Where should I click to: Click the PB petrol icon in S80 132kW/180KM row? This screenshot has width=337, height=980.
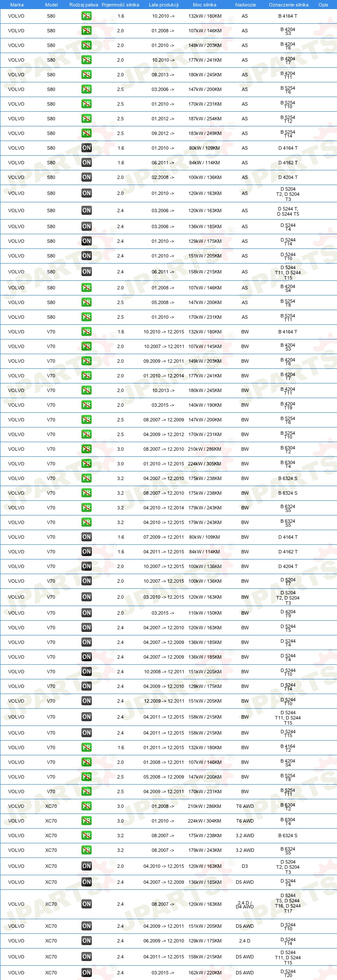87,16
